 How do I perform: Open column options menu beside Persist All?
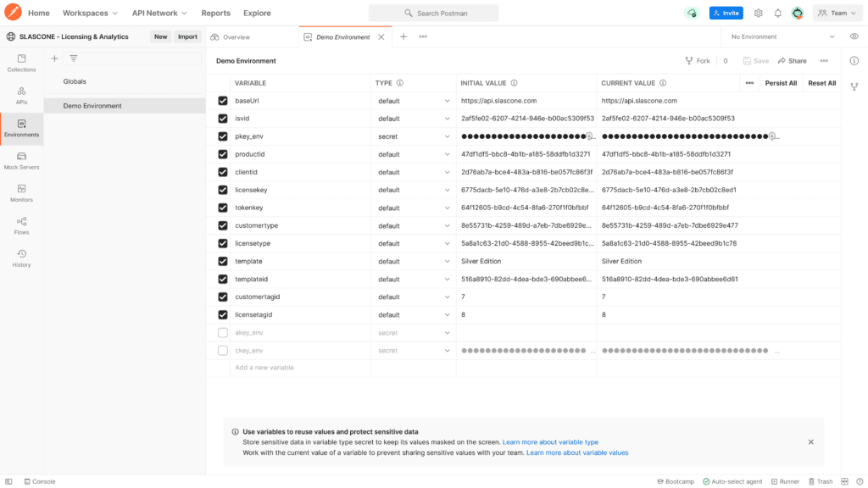click(749, 83)
